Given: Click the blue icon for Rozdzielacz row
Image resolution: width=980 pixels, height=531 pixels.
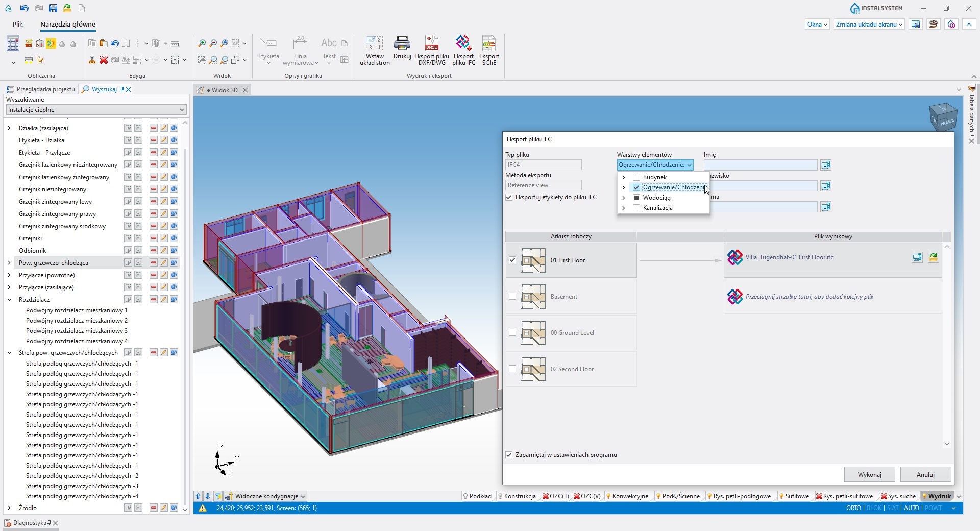Looking at the screenshot, I should pyautogui.click(x=174, y=300).
